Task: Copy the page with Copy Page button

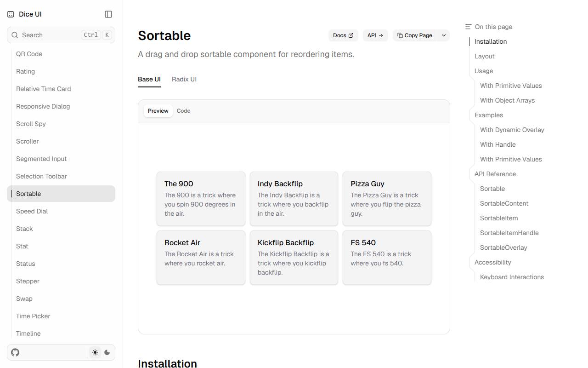Action: point(415,35)
